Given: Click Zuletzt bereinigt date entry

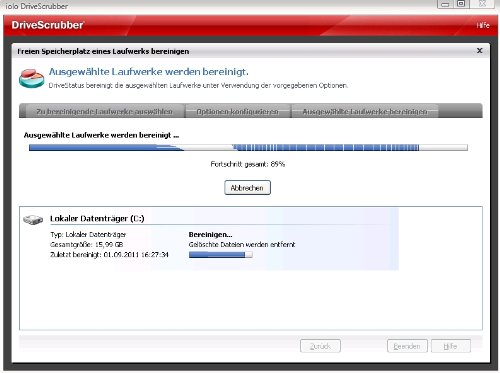Looking at the screenshot, I should click(x=109, y=255).
